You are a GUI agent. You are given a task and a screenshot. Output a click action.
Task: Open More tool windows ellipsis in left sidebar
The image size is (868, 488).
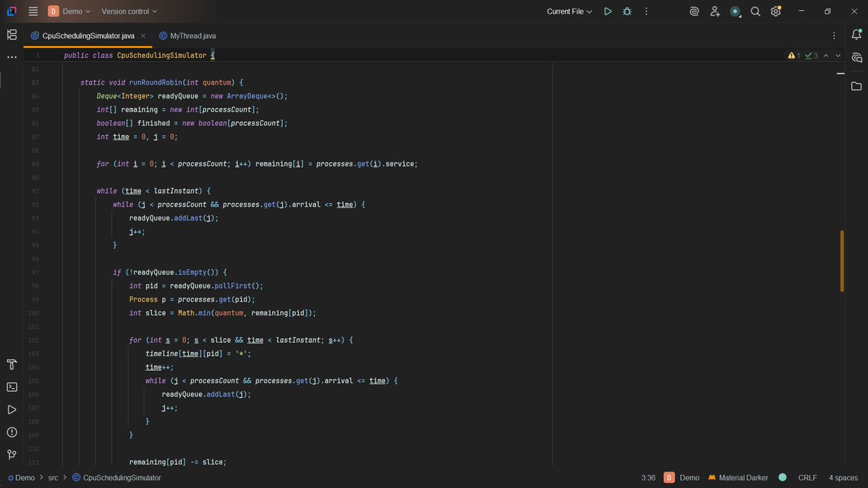[12, 56]
